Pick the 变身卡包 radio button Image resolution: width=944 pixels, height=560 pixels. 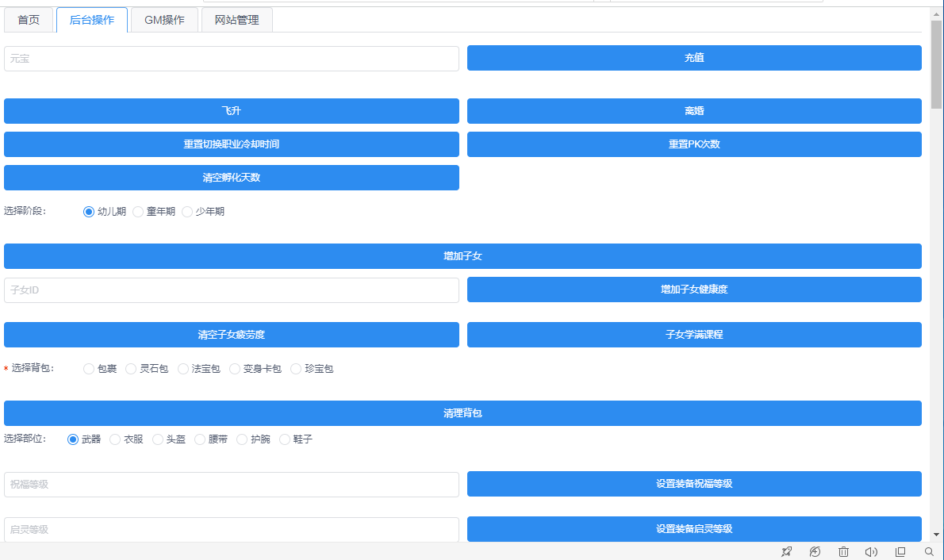(x=235, y=369)
